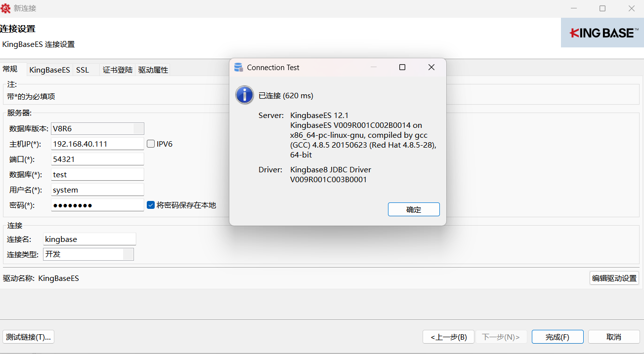
Task: Click the 编辑驱动设置 button
Action: (614, 278)
